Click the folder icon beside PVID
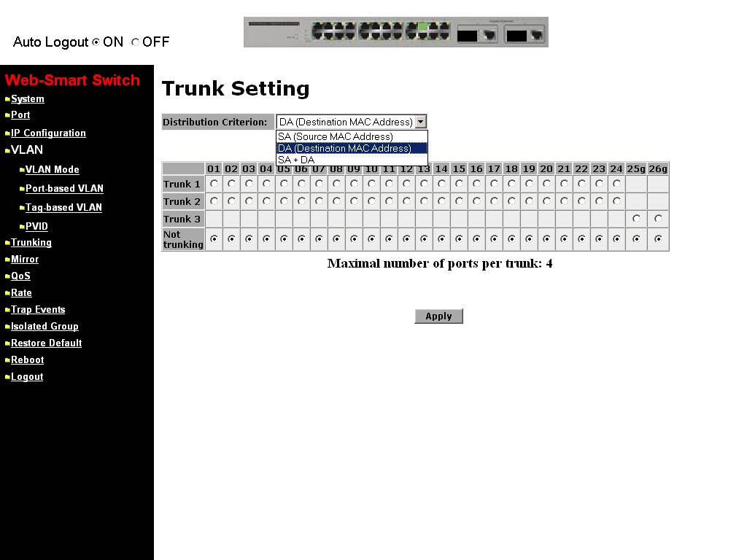The height and width of the screenshot is (560, 747). pos(22,227)
